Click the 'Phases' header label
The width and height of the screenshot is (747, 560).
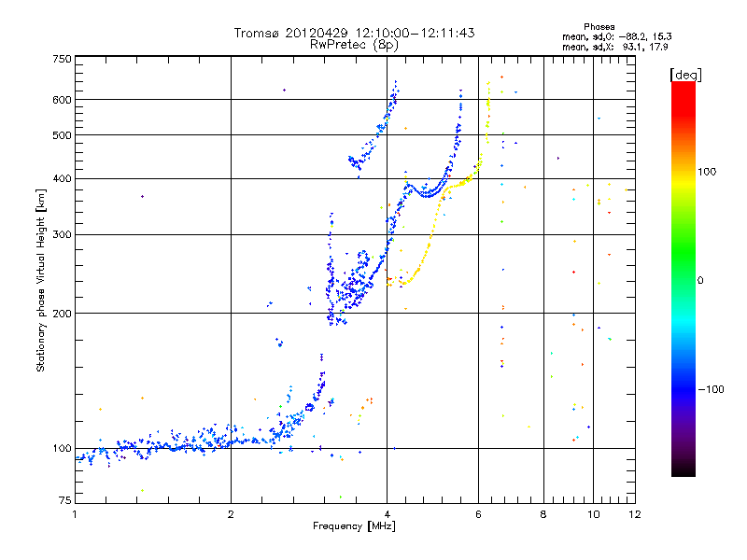coord(599,27)
